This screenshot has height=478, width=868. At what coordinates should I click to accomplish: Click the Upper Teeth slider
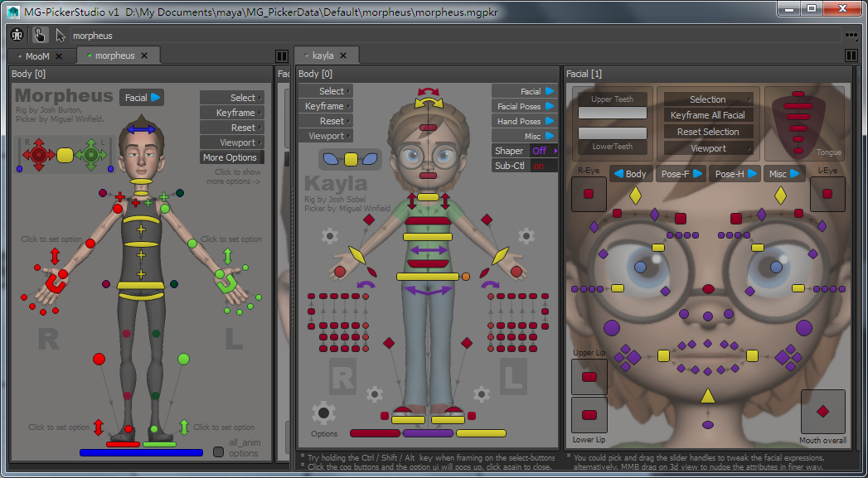tap(612, 113)
